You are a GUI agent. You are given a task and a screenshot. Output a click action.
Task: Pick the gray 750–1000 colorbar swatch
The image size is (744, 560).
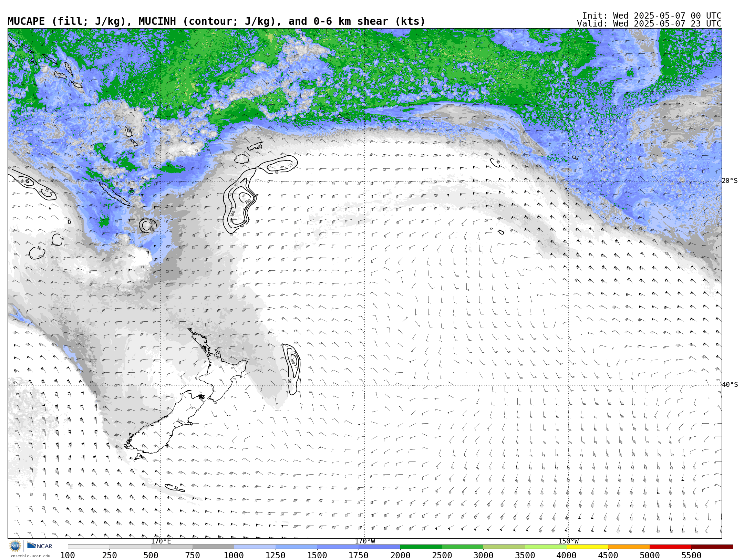[x=213, y=547]
